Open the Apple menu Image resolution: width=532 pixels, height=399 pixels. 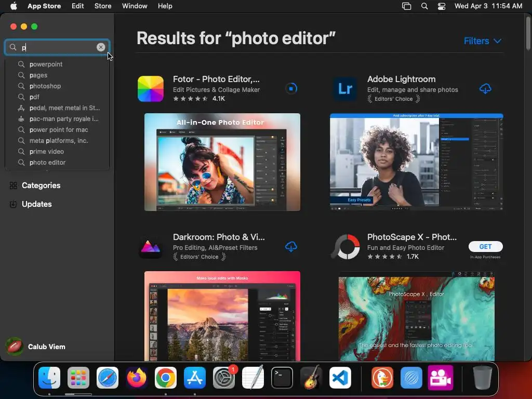(14, 6)
